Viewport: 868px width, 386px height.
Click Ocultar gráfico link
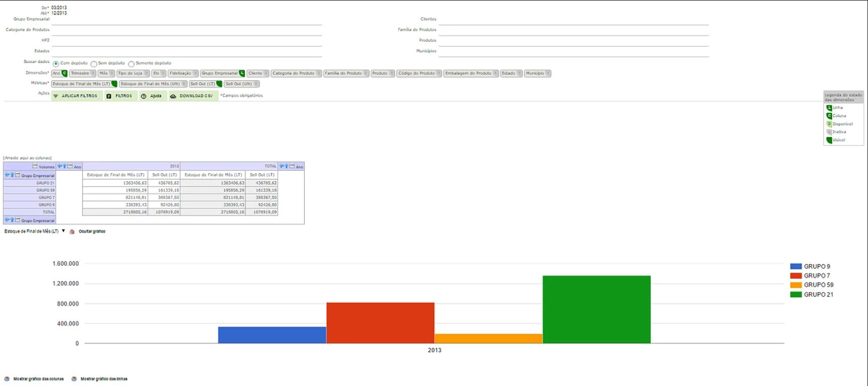92,231
